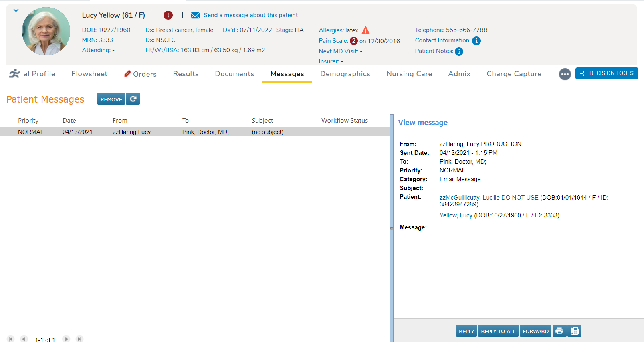Image resolution: width=644 pixels, height=342 pixels.
Task: Switch to the Flowsheet tab
Action: (x=89, y=74)
